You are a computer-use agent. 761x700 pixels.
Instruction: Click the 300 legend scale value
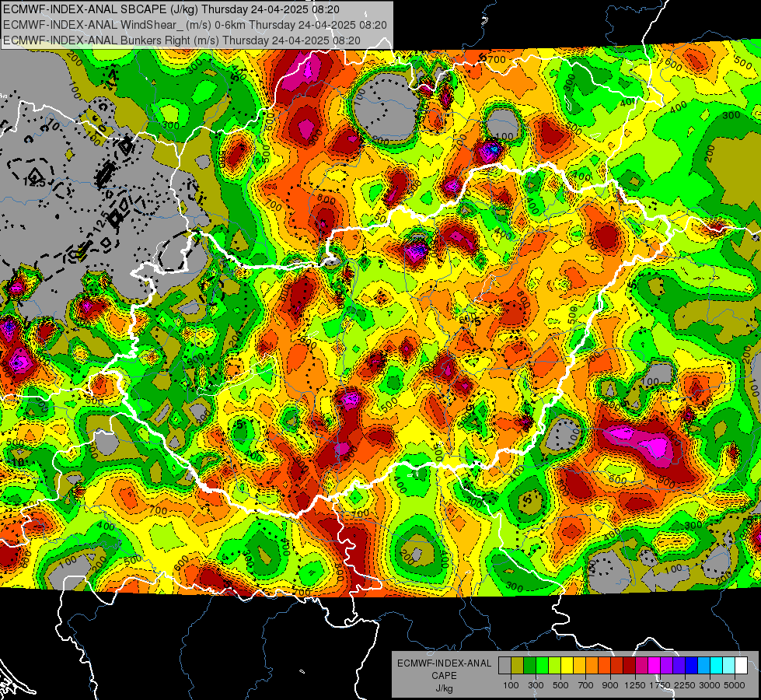pos(536,685)
